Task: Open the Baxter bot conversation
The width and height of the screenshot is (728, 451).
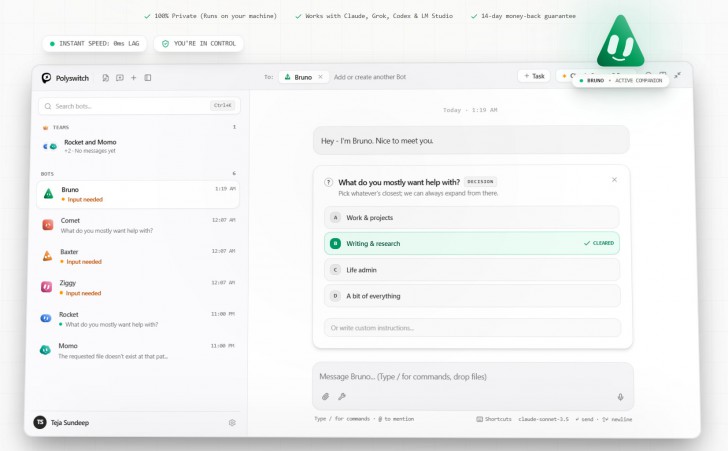Action: [x=138, y=256]
